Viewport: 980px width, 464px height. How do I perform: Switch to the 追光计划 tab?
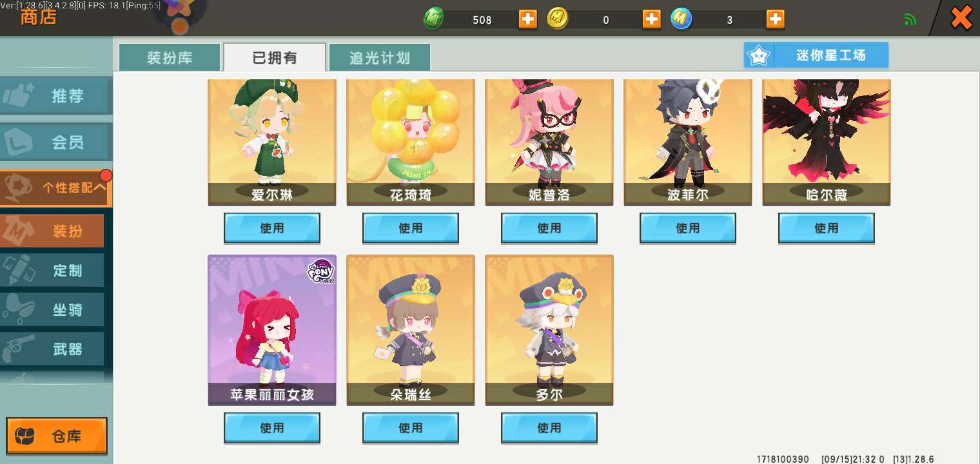[x=380, y=58]
